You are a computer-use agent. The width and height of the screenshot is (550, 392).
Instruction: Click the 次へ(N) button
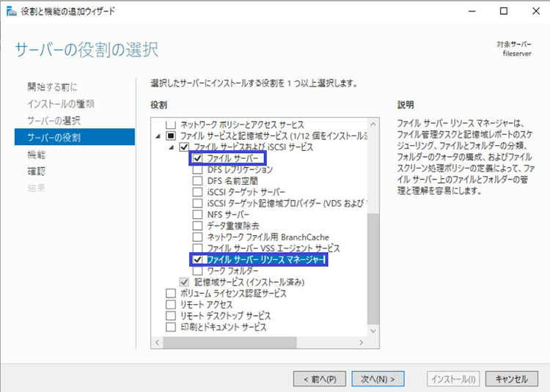(x=378, y=379)
